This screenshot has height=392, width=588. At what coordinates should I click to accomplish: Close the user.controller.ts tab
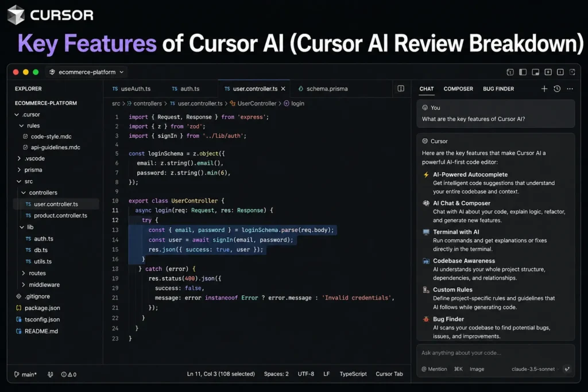[283, 89]
